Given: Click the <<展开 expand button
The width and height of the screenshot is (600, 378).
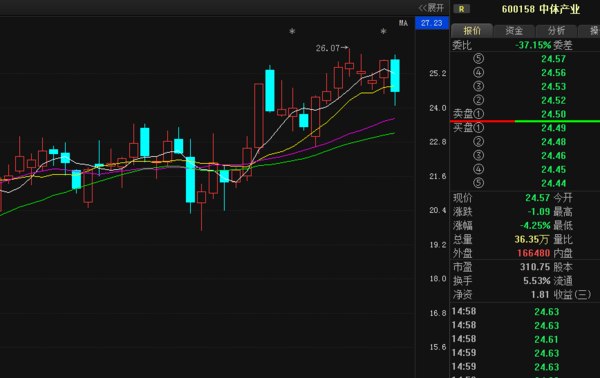Looking at the screenshot, I should [431, 8].
